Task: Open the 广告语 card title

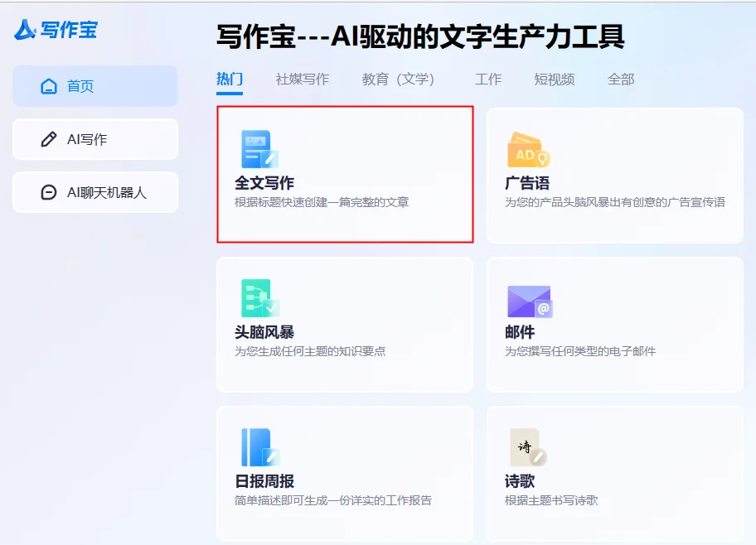Action: click(527, 183)
